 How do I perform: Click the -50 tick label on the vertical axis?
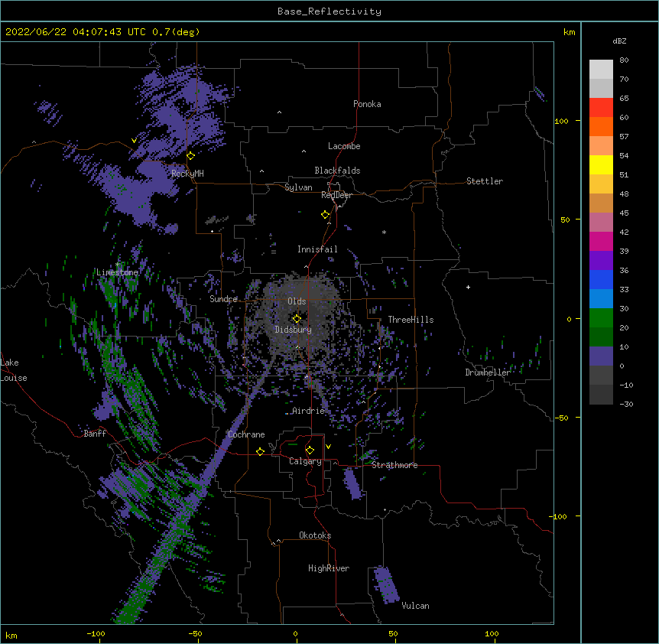[x=561, y=418]
